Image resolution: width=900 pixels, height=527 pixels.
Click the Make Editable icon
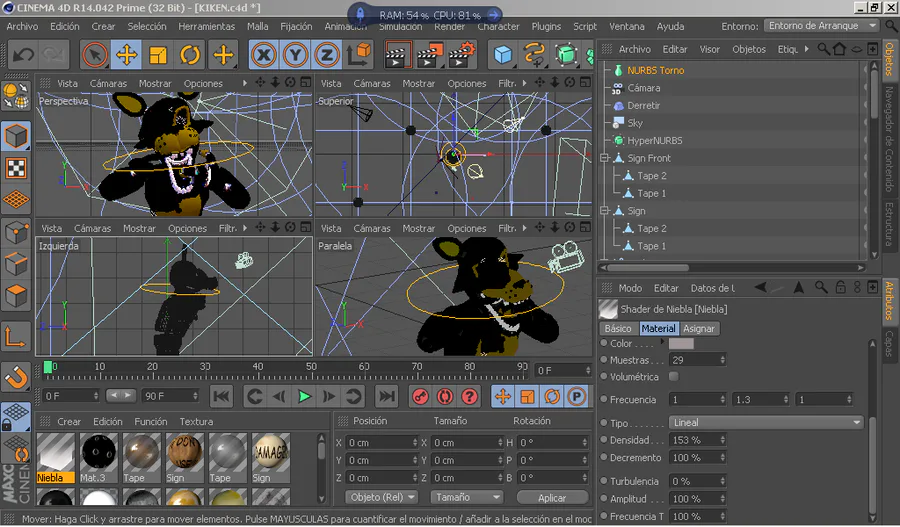(x=16, y=96)
